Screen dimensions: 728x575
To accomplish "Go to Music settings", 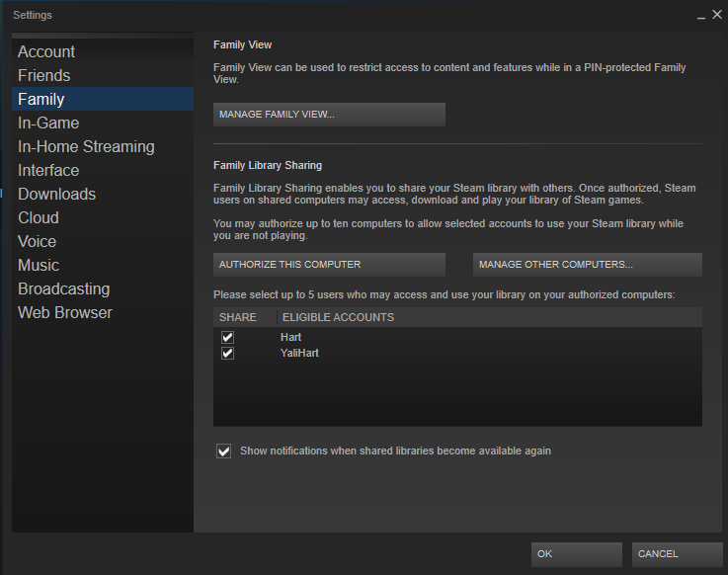I will [103, 265].
